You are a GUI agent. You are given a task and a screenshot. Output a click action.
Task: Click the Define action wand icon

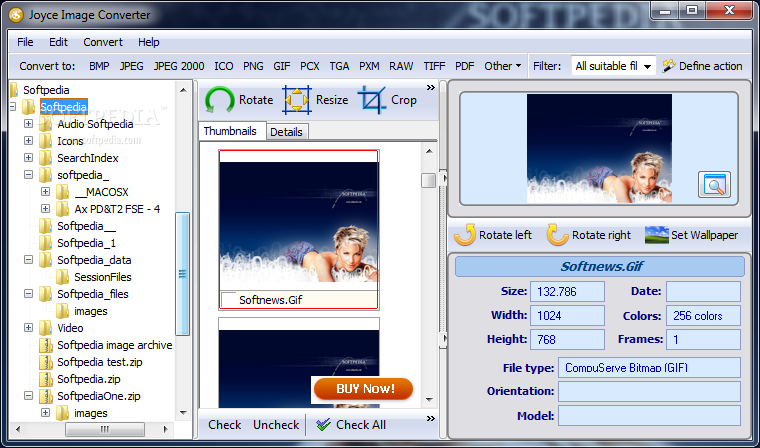669,66
